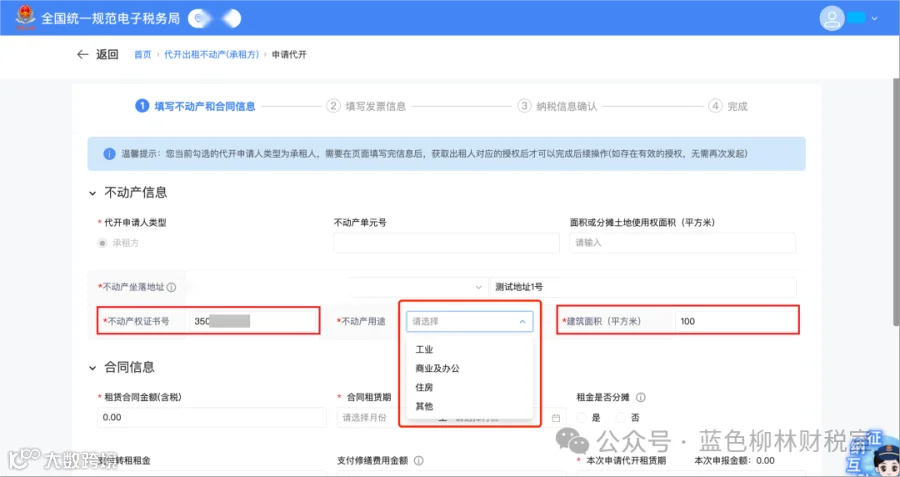This screenshot has width=900, height=477.
Task: Click the info icon in 温馨提示 banner
Action: (x=109, y=154)
